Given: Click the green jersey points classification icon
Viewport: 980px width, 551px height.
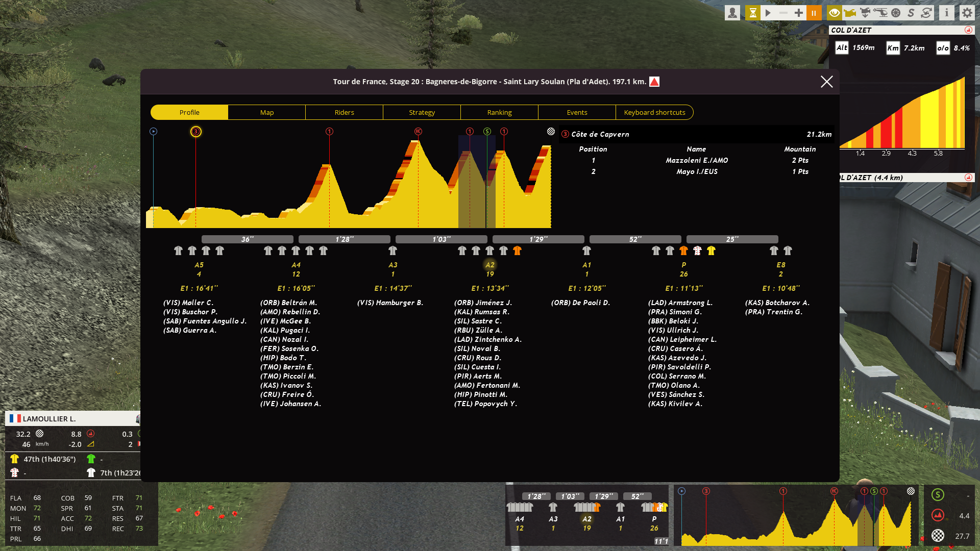Looking at the screenshot, I should click(x=91, y=459).
